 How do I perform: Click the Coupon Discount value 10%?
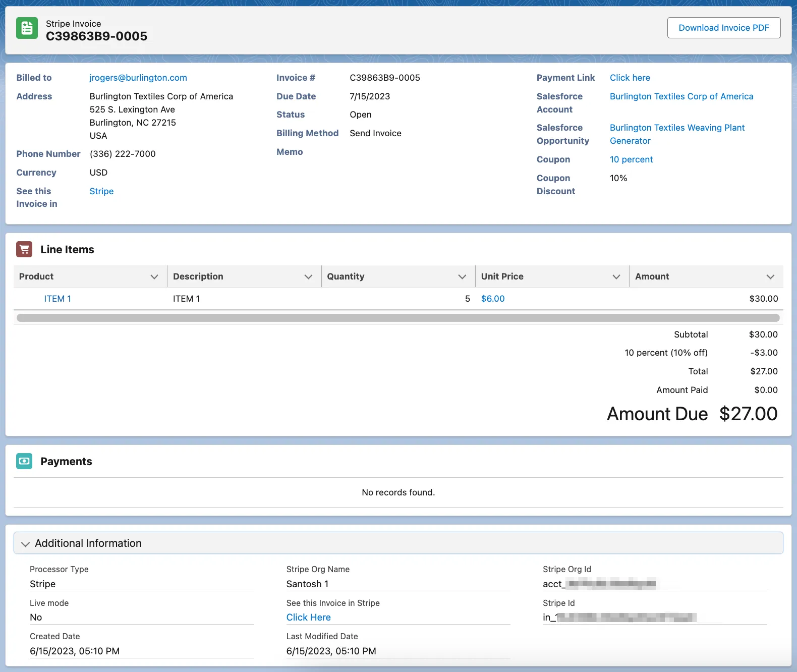click(x=618, y=178)
